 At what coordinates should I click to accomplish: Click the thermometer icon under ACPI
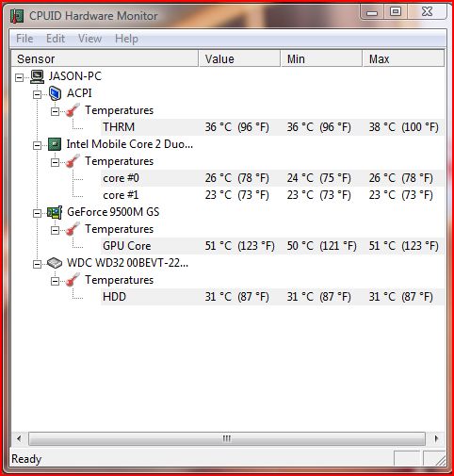coord(73,110)
